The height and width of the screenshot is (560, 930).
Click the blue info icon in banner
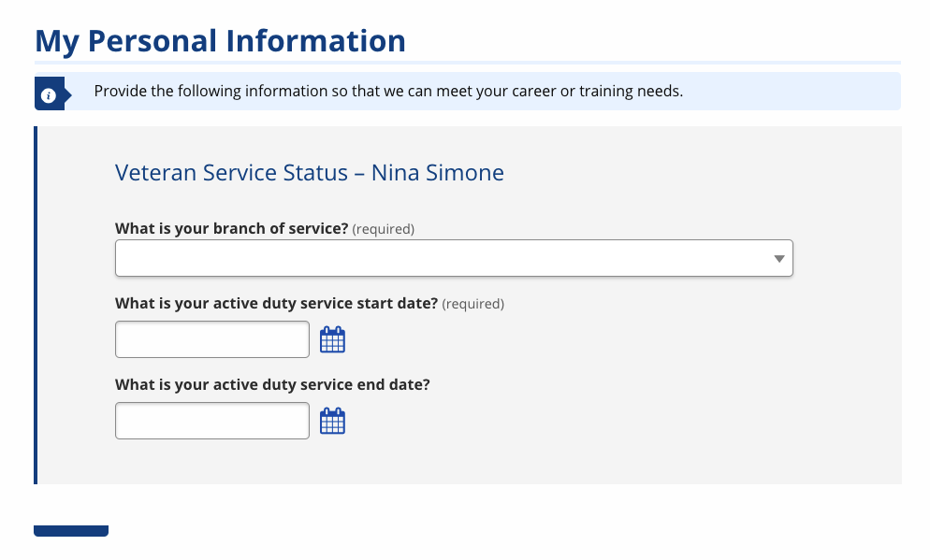[49, 95]
